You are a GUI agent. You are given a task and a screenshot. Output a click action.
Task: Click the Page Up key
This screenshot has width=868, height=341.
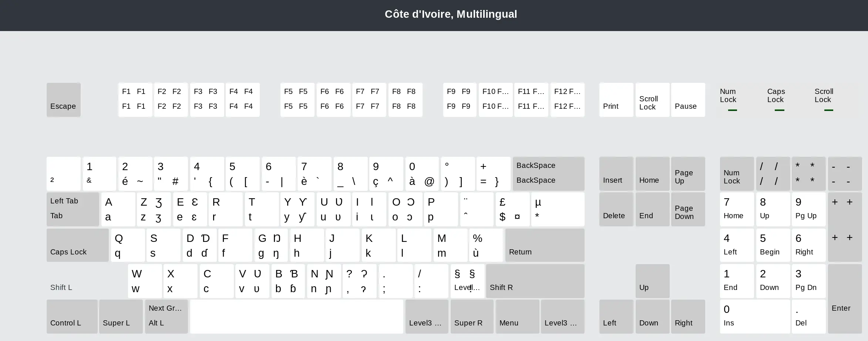coord(688,174)
